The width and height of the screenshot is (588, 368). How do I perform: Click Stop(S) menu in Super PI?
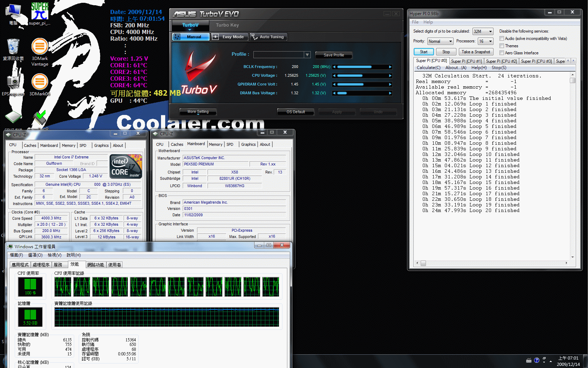(x=499, y=68)
